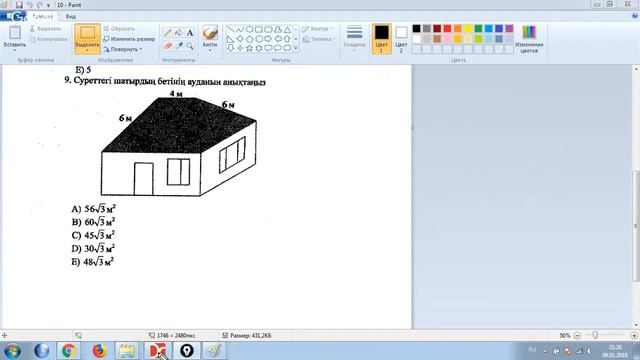Activate Color 1 (Цвет 1) selector
Image resolution: width=640 pixels, height=360 pixels.
pos(381,39)
